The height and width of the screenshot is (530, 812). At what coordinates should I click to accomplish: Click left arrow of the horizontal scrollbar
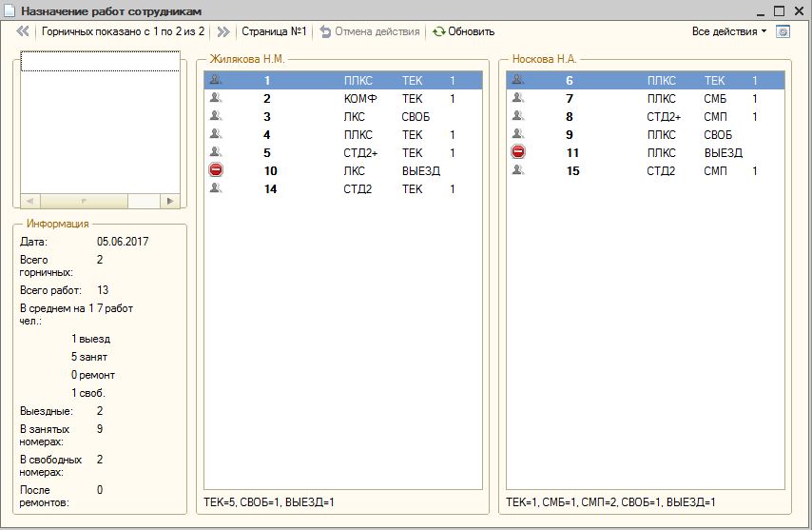pos(30,201)
